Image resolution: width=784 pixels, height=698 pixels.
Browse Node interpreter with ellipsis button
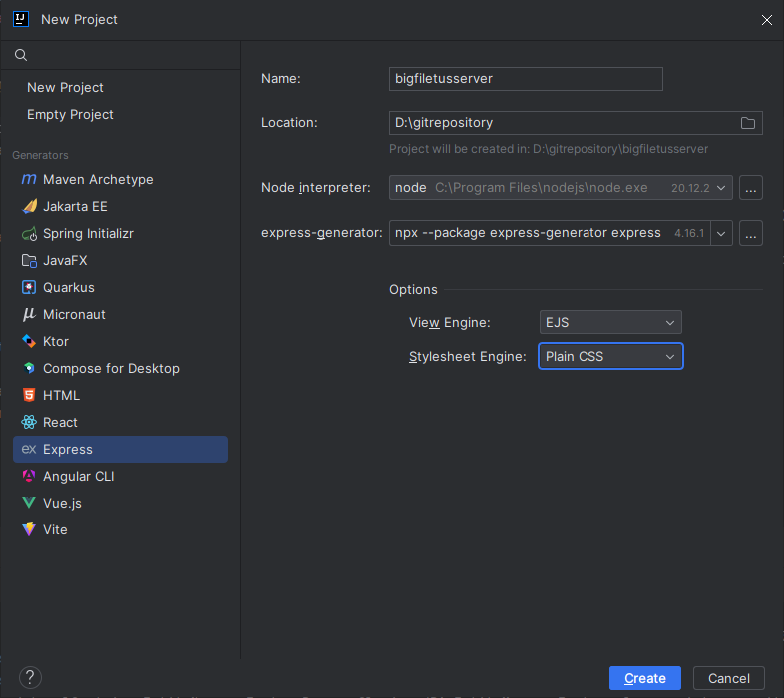750,188
